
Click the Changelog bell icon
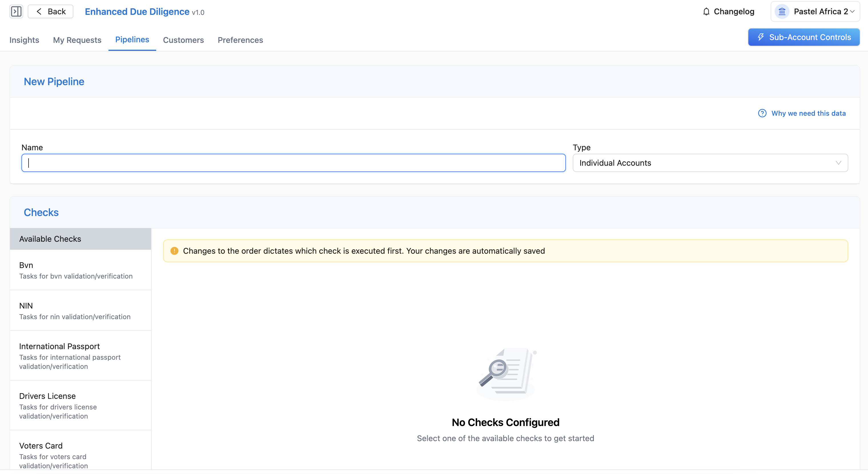[x=706, y=12]
